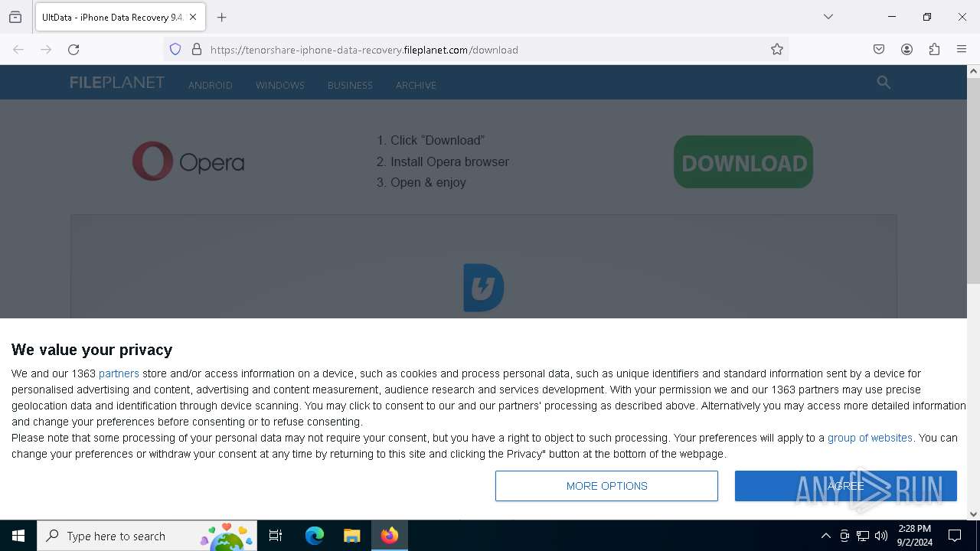The height and width of the screenshot is (551, 980).
Task: Open the extensions puzzle icon
Action: [934, 50]
